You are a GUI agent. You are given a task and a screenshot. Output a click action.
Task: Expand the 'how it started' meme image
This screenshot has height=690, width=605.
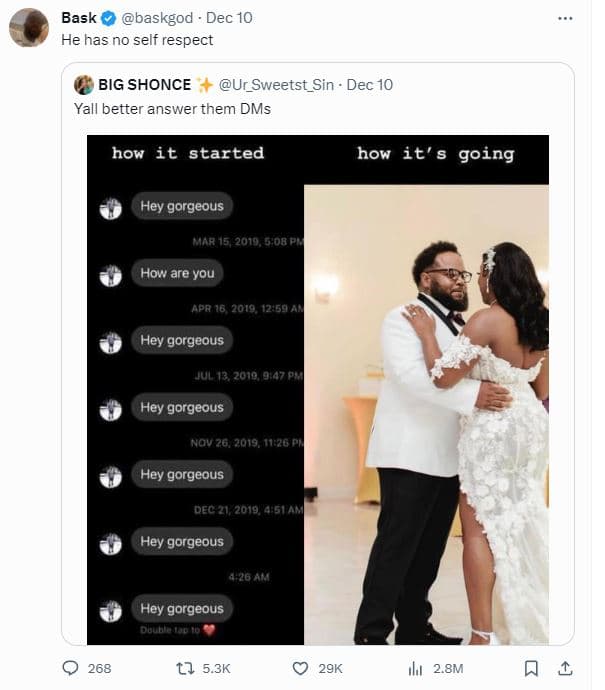tap(195, 390)
